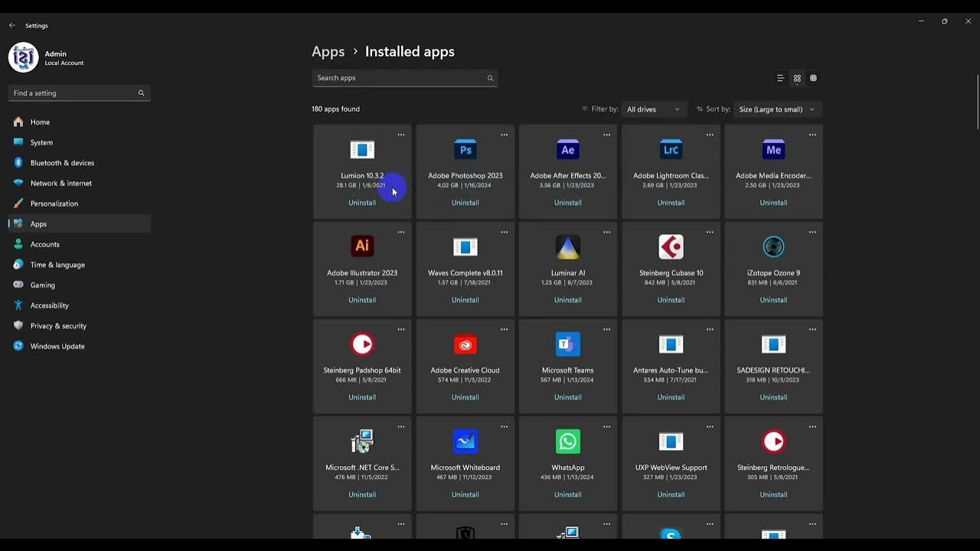The height and width of the screenshot is (551, 980).
Task: Open the System settings page
Action: (80, 142)
